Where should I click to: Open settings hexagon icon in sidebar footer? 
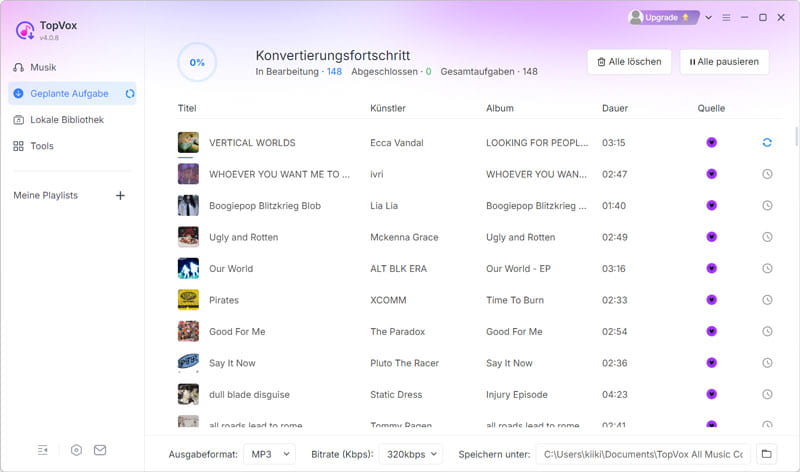[x=76, y=450]
